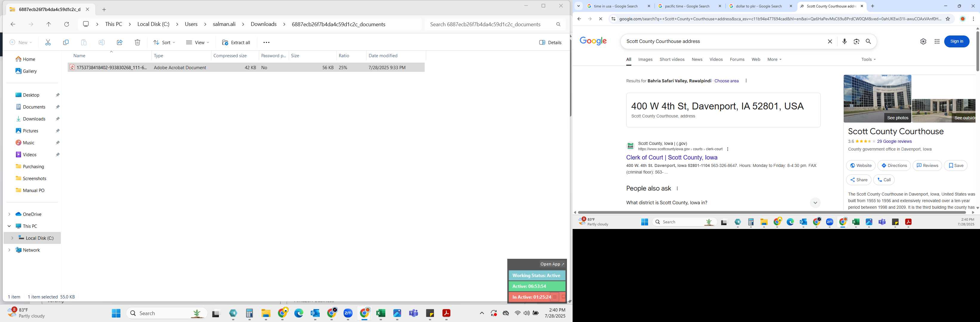This screenshot has height=322, width=980.
Task: Click the Refresh icon in File Explorer
Action: point(67,24)
